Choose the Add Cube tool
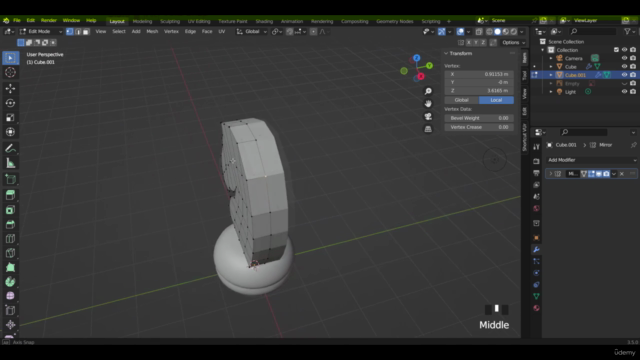Image resolution: width=640 pixels, height=360 pixels. point(10,179)
